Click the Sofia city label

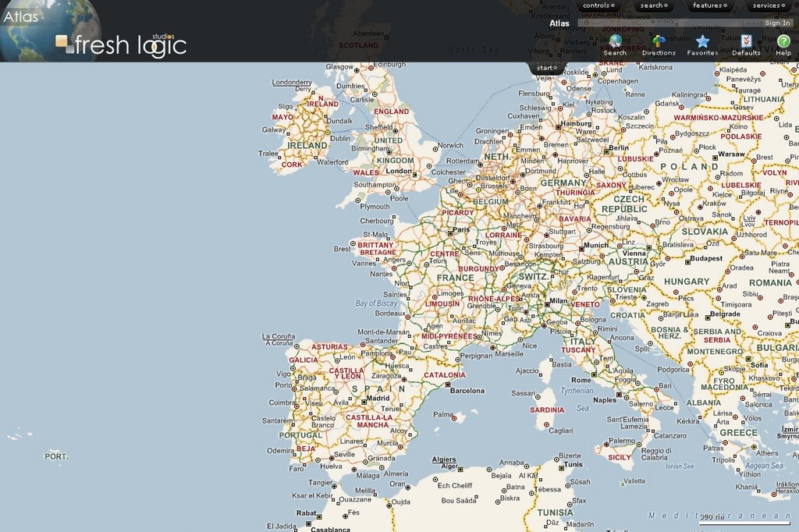coord(759,365)
